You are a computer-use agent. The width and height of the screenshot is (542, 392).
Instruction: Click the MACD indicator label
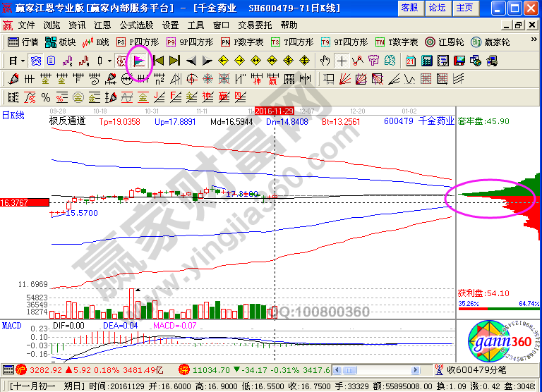(x=11, y=326)
